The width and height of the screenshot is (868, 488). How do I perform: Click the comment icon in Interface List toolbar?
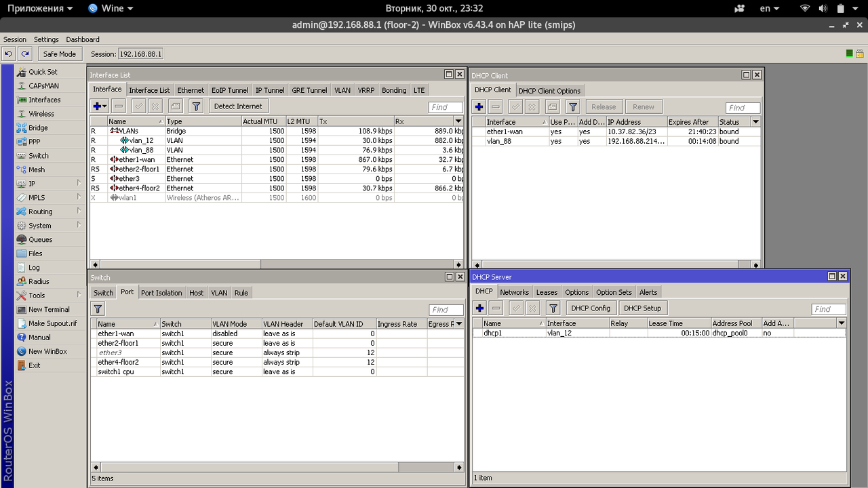176,106
